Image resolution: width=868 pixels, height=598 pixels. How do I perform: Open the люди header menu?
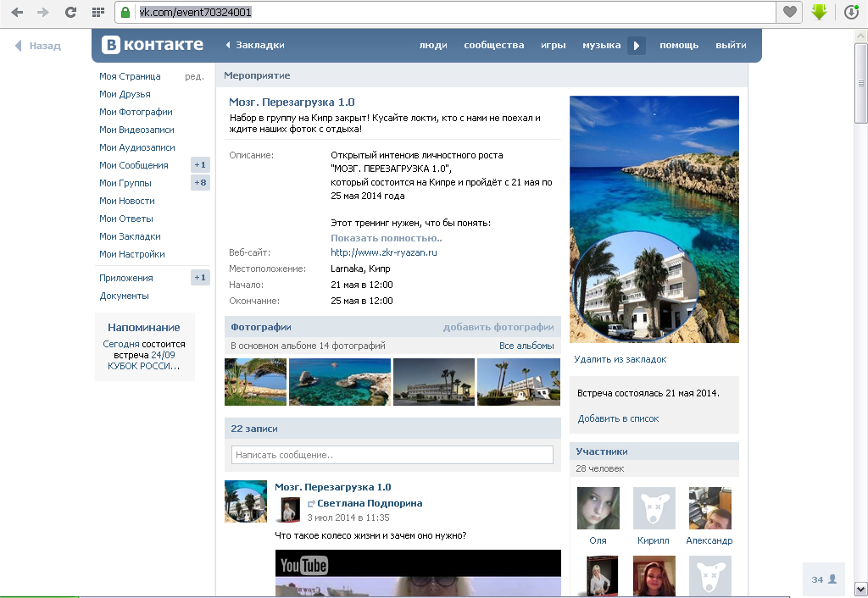[433, 46]
